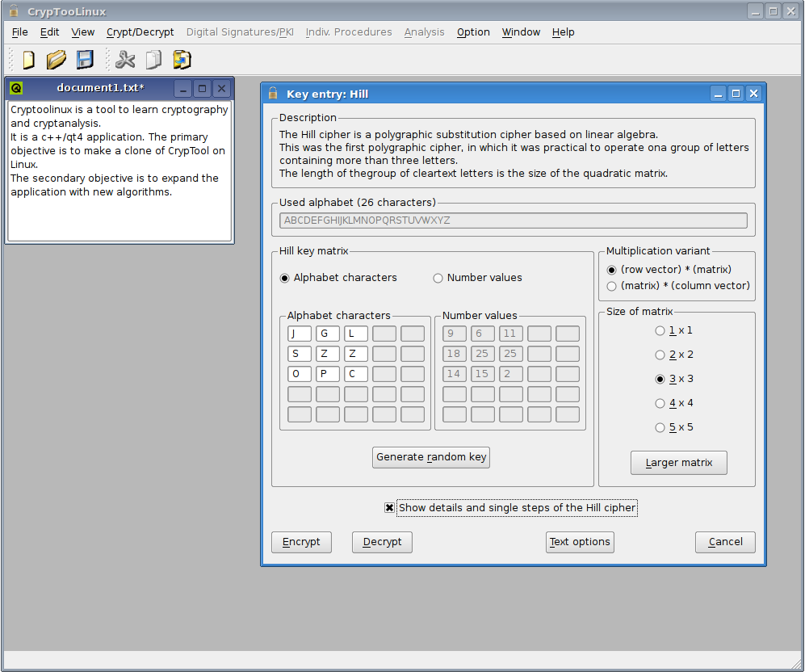Viewport: 805px width, 672px height.
Task: Click the key matrix cell containing P
Action: (x=328, y=374)
